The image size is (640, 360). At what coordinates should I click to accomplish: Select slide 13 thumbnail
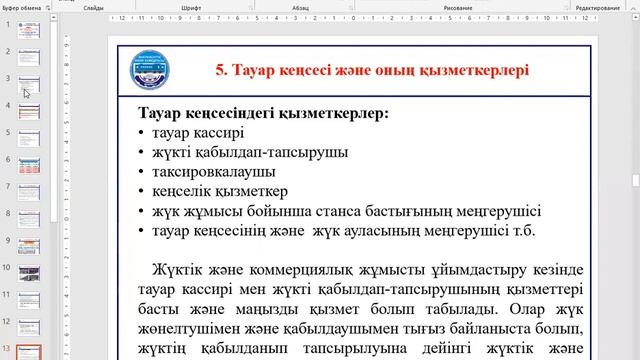pyautogui.click(x=29, y=352)
